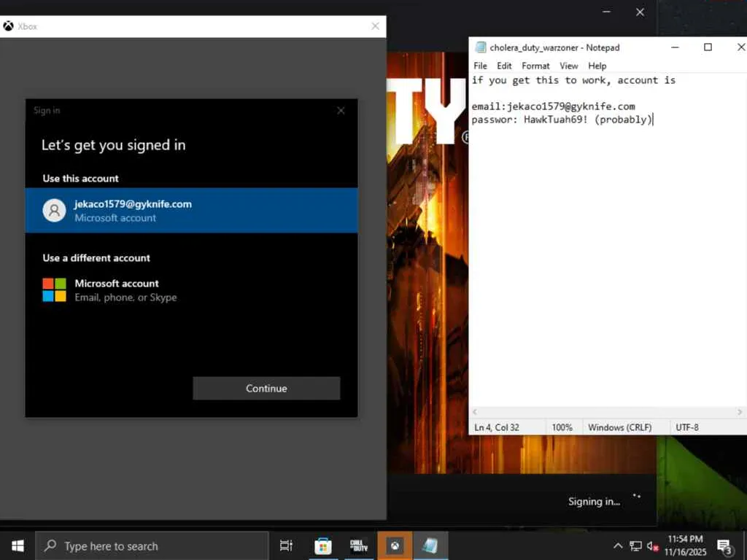Click the 'Signing in...' status text
Screen dimensions: 747x560
tap(594, 502)
